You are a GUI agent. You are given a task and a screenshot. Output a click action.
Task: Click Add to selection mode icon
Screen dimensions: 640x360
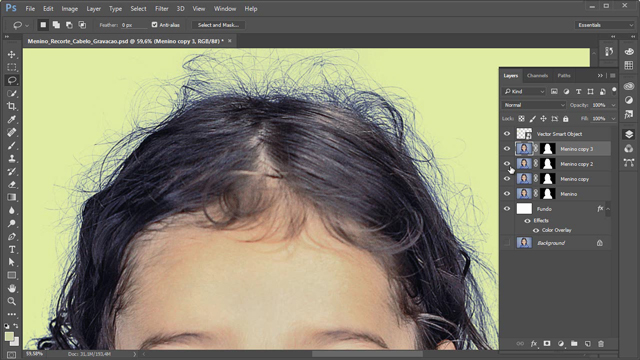[x=56, y=25]
